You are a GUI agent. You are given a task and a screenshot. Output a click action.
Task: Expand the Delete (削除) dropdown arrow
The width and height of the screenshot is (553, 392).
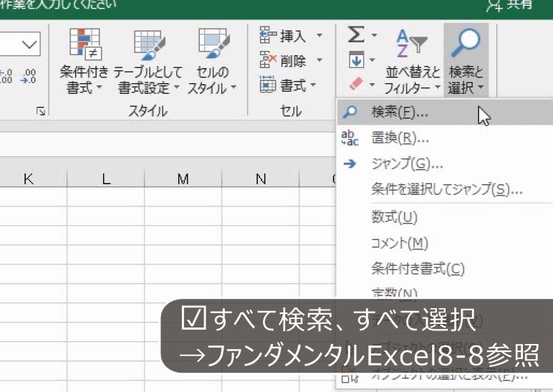pos(319,60)
